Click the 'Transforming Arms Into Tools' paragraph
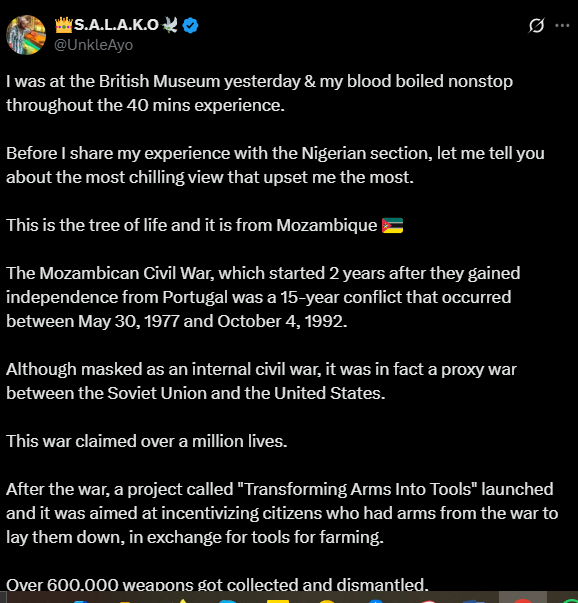The image size is (578, 603). 282,513
